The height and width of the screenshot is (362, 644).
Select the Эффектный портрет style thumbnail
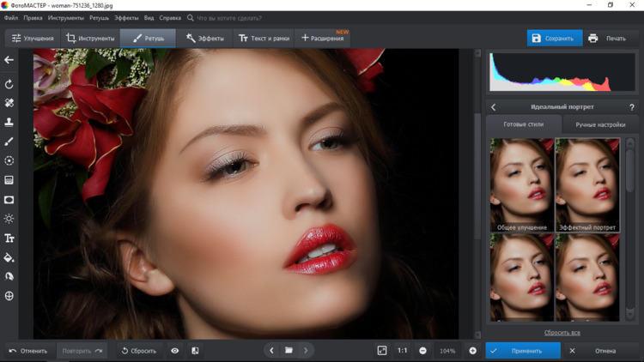(x=587, y=184)
